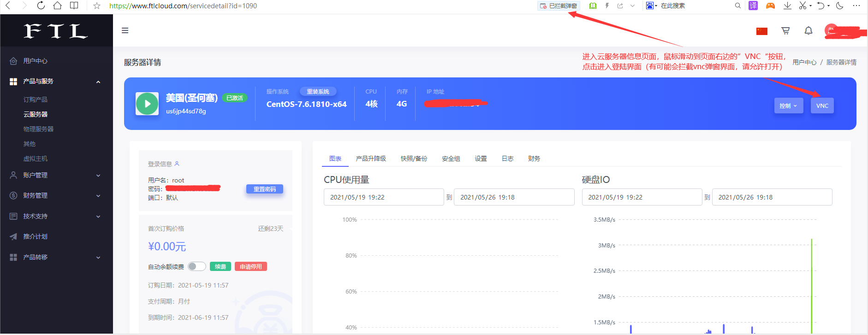Expand 技术支持 sidebar menu
Viewport: 868px width, 335px height.
(x=56, y=216)
